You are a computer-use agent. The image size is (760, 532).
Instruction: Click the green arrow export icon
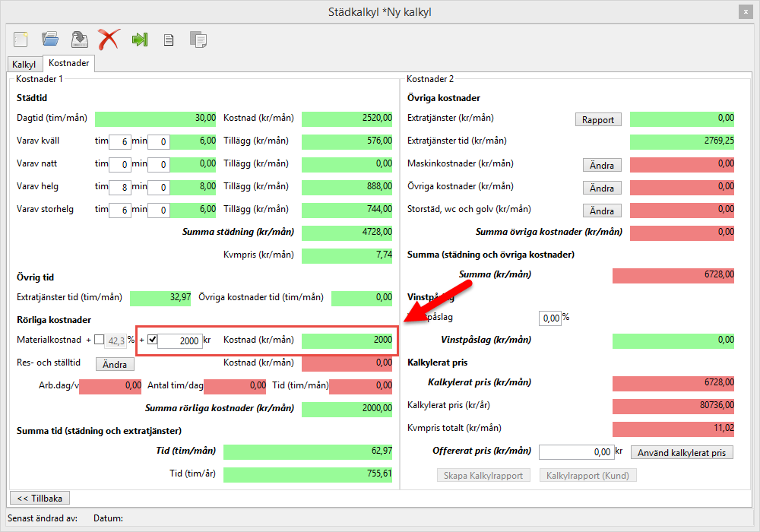tap(139, 40)
